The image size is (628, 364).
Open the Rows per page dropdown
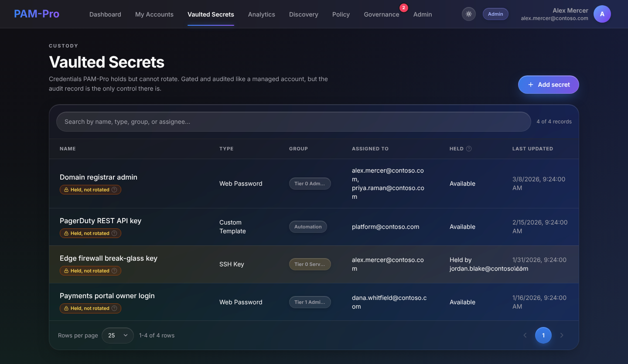click(x=118, y=335)
